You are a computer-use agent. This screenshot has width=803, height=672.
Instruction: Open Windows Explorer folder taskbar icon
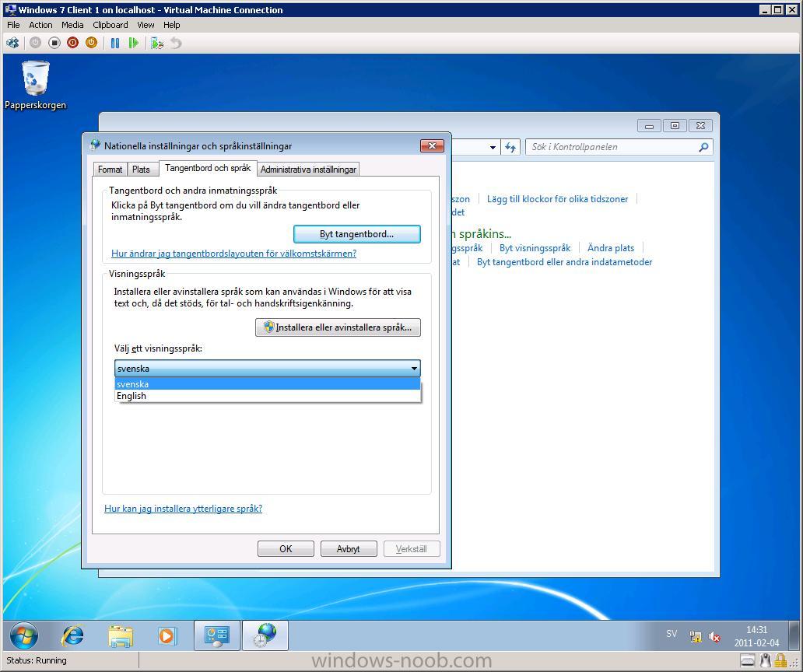pos(121,636)
